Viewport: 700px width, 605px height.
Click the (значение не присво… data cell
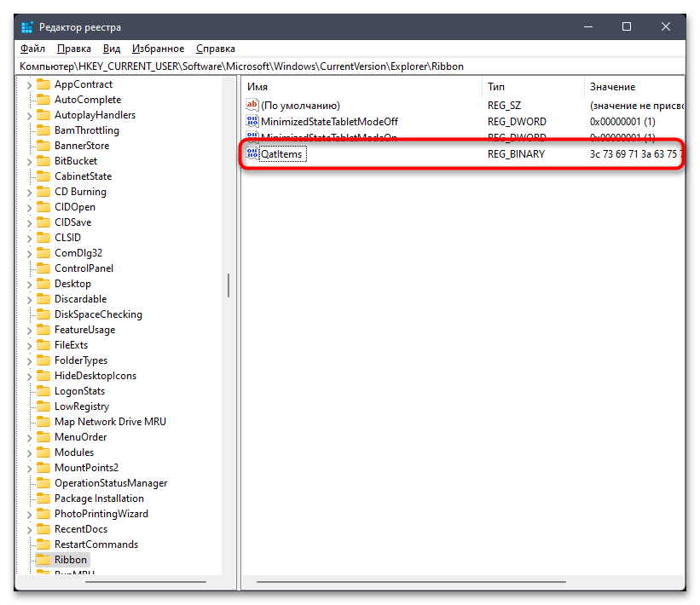(637, 106)
